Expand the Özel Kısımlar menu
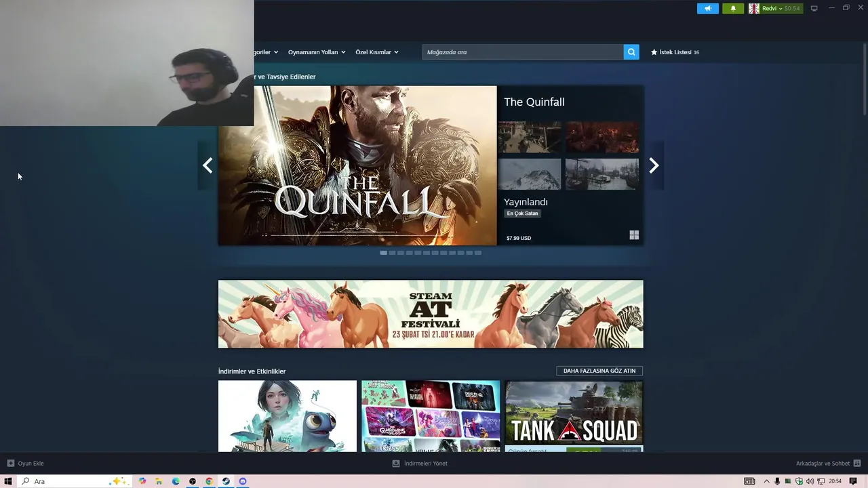868x488 pixels. [x=377, y=52]
